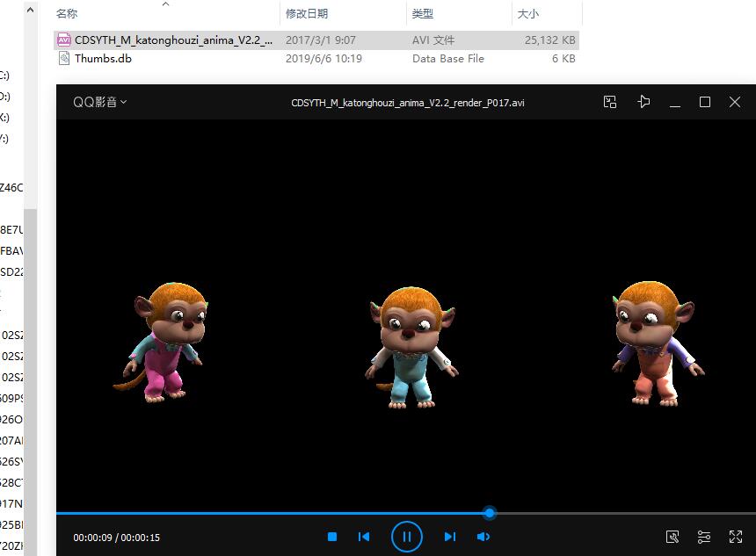Enter fullscreen mode
The height and width of the screenshot is (556, 756).
pyautogui.click(x=736, y=537)
